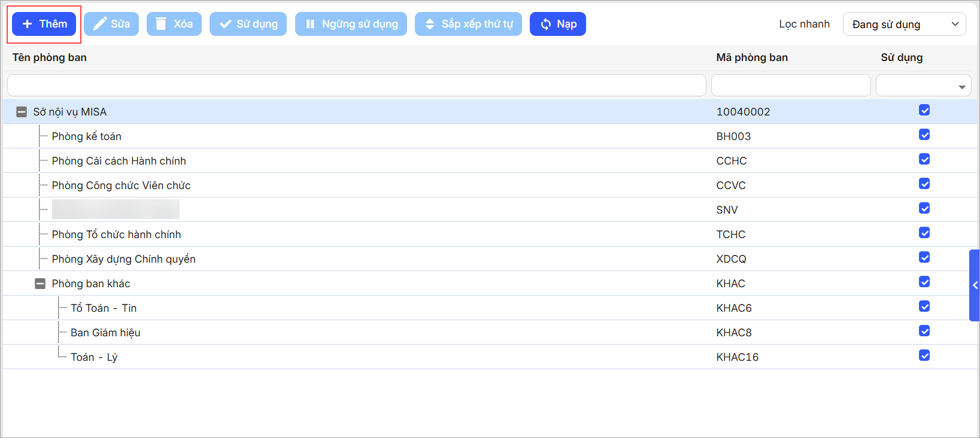
Task: Click the Tên phòng ban filter input
Action: [x=356, y=86]
